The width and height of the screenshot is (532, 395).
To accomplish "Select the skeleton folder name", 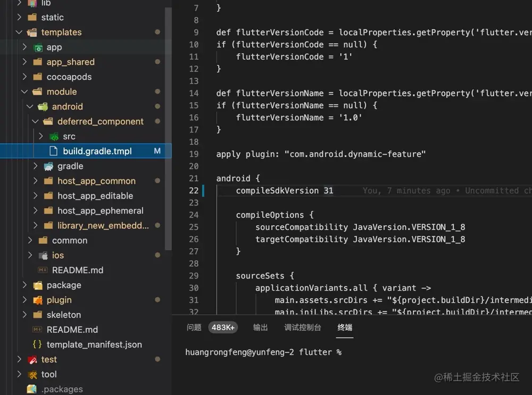I will (64, 315).
